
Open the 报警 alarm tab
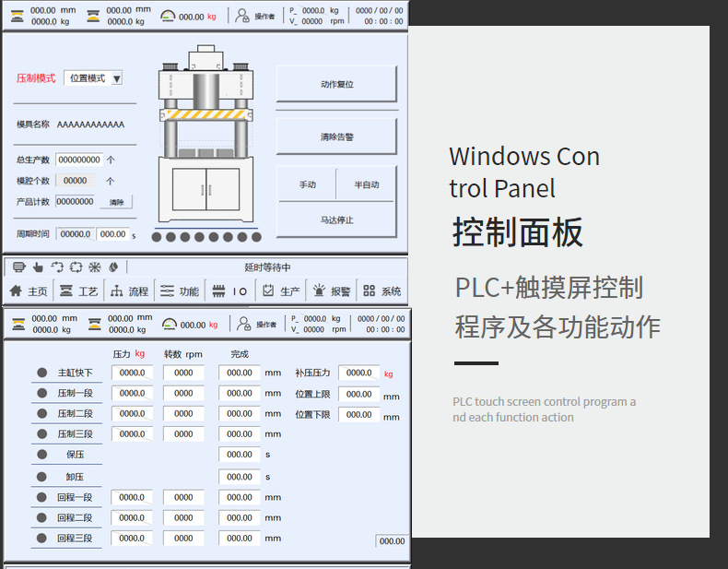332,291
